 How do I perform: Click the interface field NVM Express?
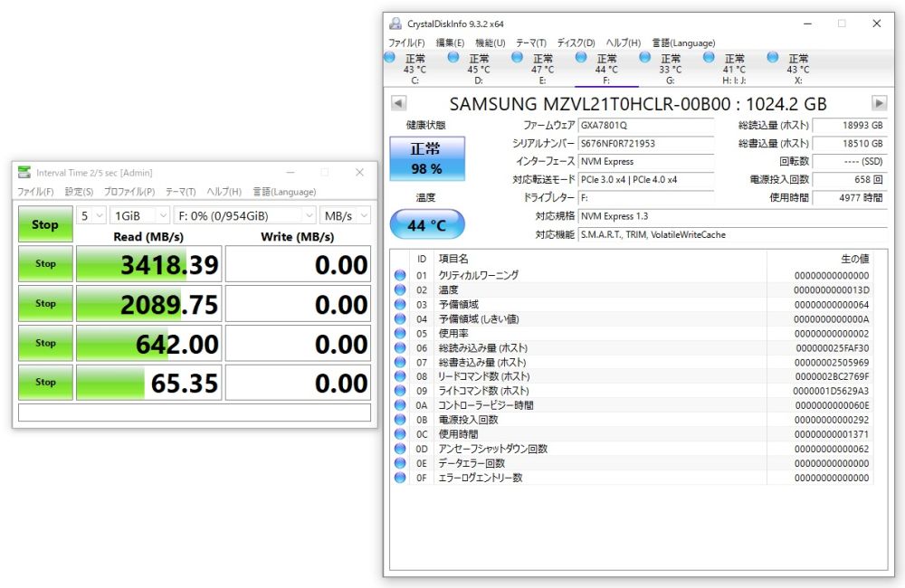pyautogui.click(x=646, y=162)
